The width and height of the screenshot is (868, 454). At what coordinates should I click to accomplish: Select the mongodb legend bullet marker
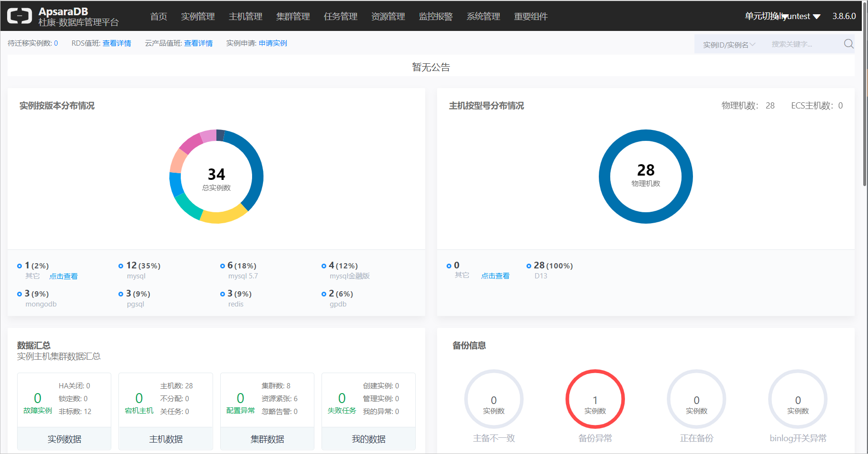[x=20, y=294]
